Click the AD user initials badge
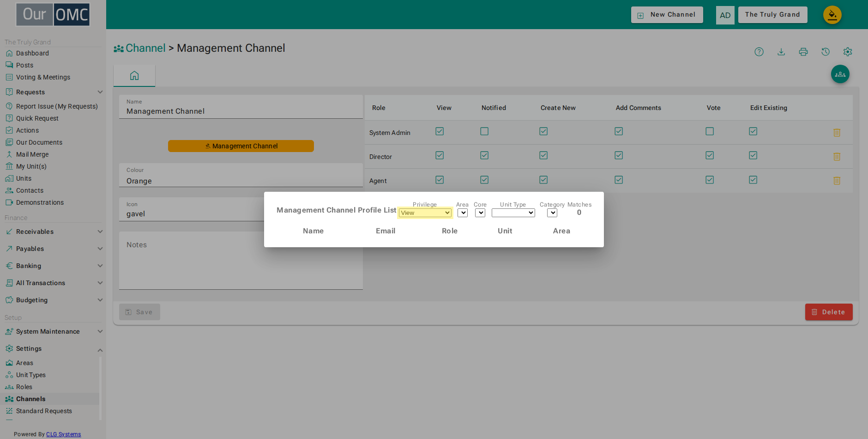Viewport: 868px width, 439px height. [x=725, y=15]
